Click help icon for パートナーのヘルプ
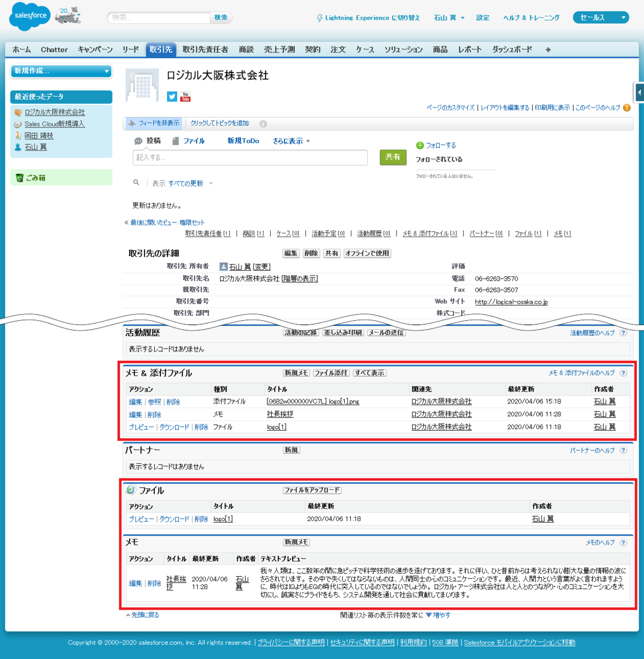644x659 pixels. point(623,450)
